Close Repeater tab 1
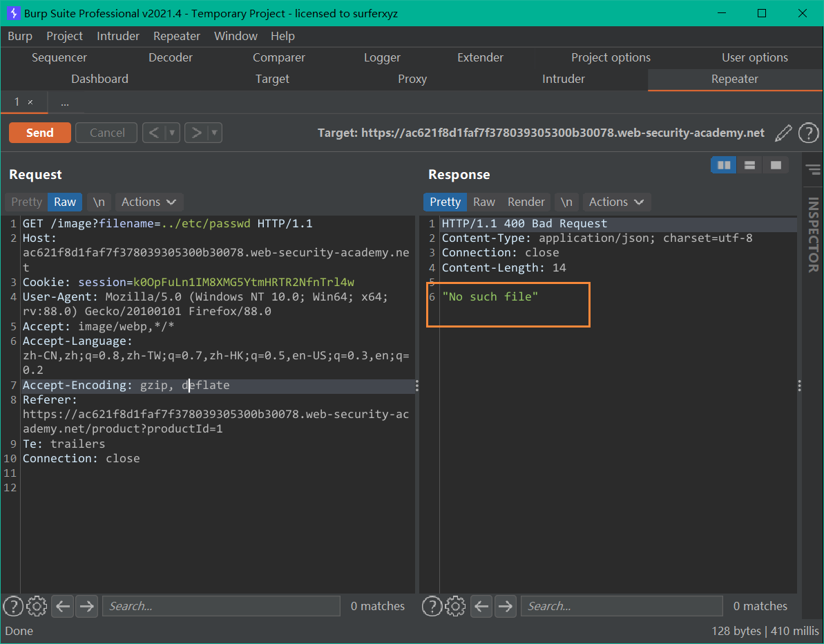 coord(30,102)
